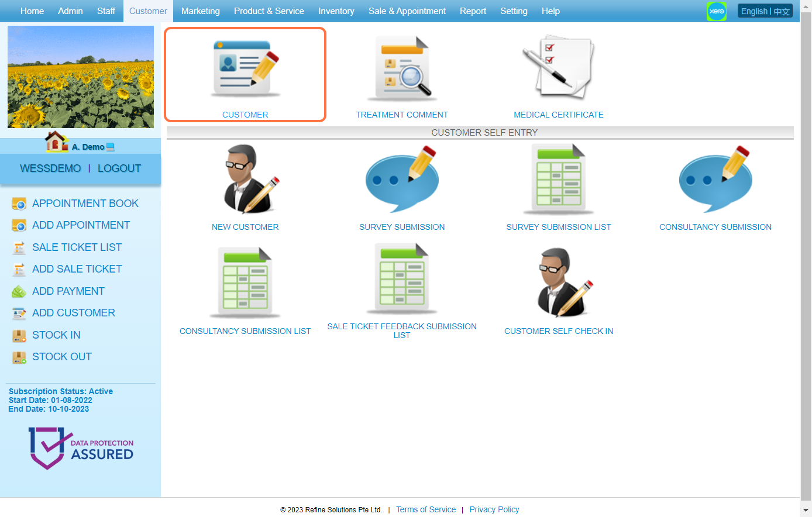Click the 'End Date: 10-10-2023' text
The width and height of the screenshot is (812, 517).
(49, 409)
